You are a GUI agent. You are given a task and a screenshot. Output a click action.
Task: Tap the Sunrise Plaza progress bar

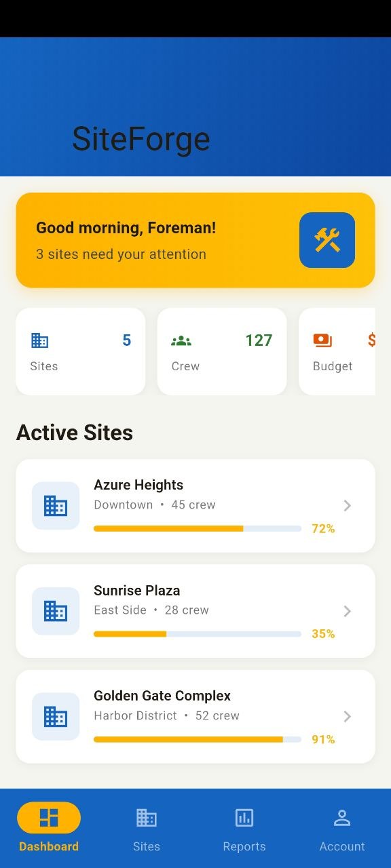197,633
